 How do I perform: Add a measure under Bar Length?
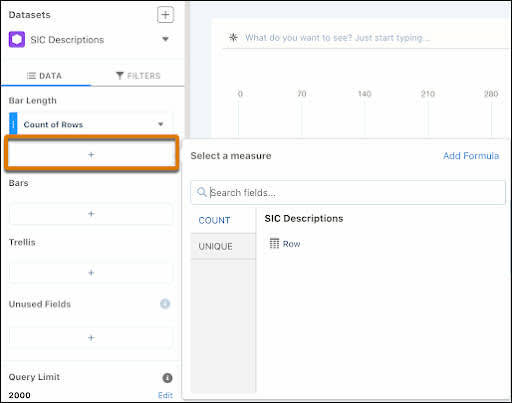pos(91,154)
